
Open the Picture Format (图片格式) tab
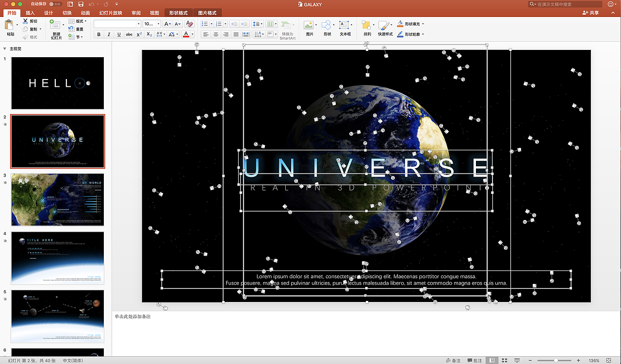(208, 13)
